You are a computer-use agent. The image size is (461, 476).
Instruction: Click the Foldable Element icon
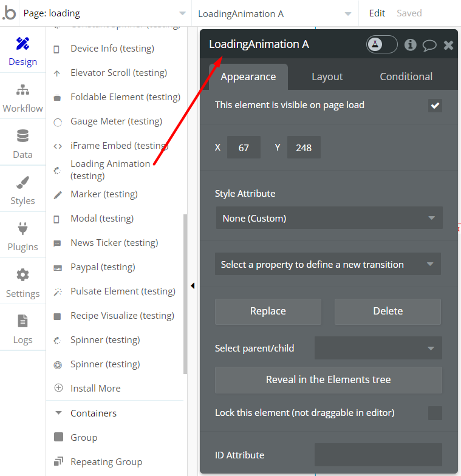[x=57, y=98]
